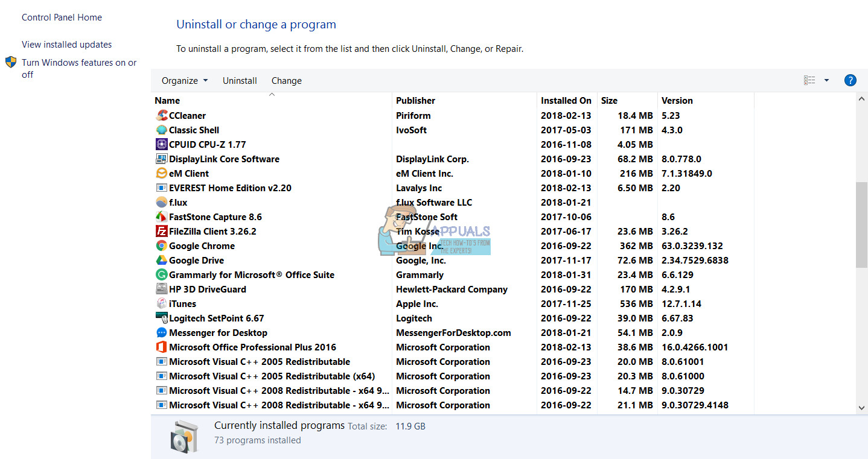Click the Microsoft Office Professional Plus icon
Viewport: 868px width, 459px height.
[x=161, y=347]
